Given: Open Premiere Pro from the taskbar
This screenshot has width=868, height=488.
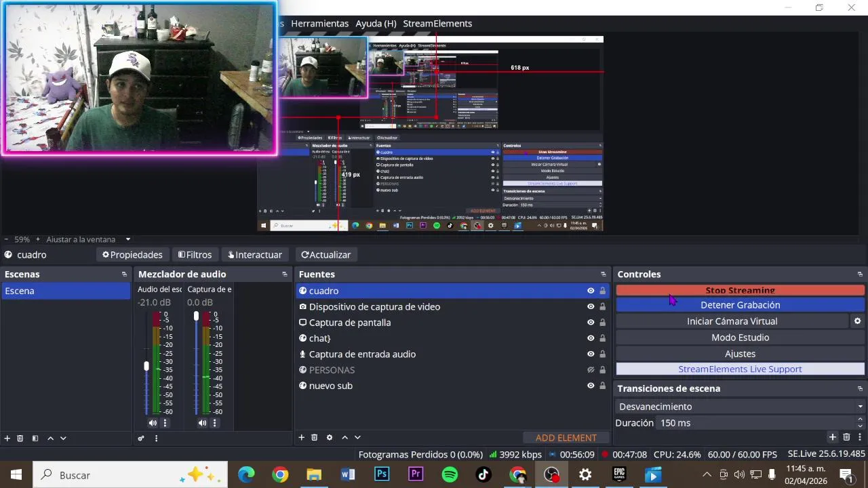Looking at the screenshot, I should [x=416, y=474].
